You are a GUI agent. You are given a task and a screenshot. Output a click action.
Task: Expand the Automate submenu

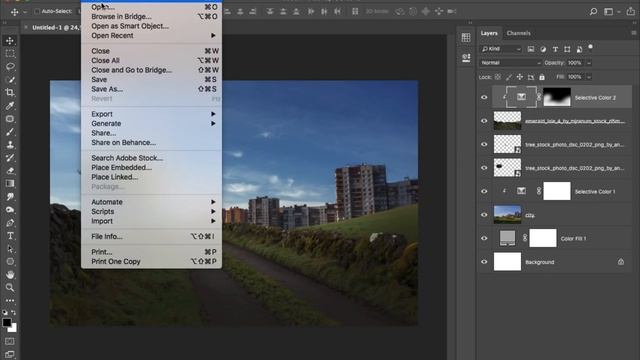click(x=152, y=202)
